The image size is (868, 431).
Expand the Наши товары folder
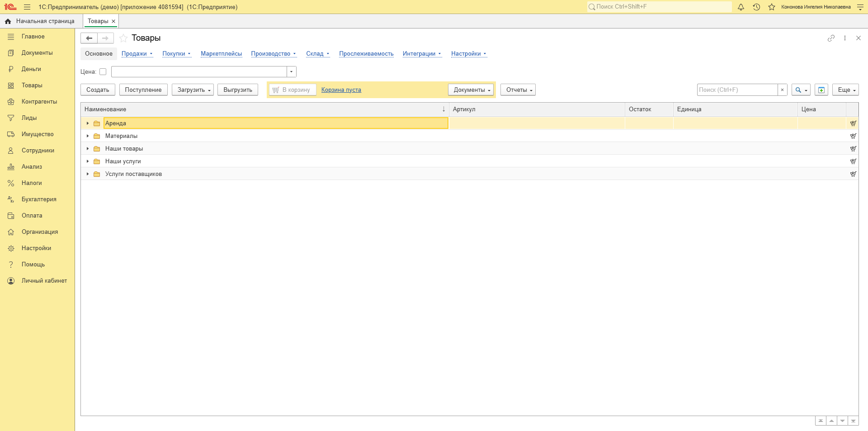point(88,148)
